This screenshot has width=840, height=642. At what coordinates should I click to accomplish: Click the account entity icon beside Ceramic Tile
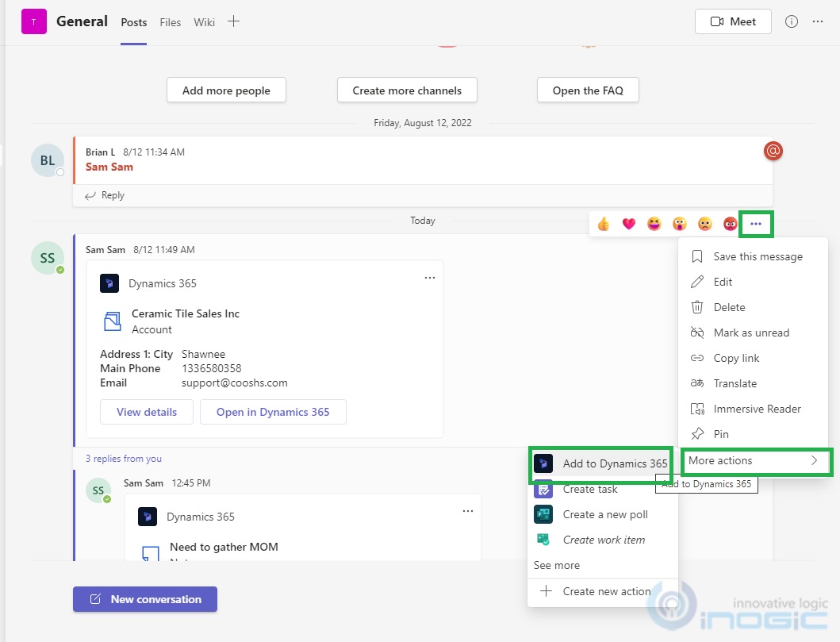[112, 321]
